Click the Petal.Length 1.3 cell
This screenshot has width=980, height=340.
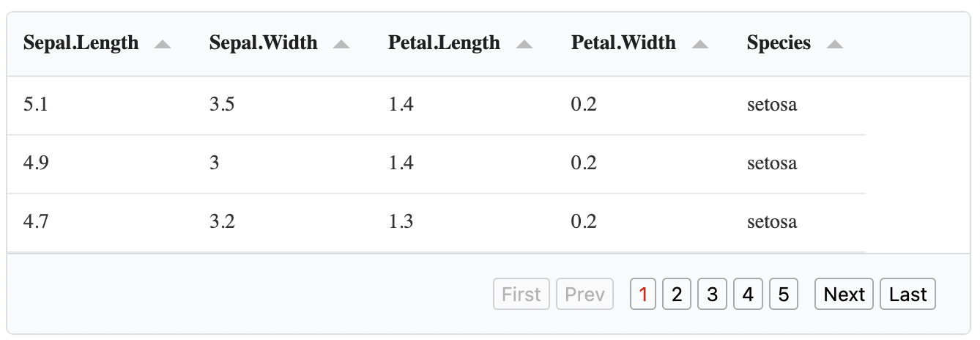click(x=401, y=222)
